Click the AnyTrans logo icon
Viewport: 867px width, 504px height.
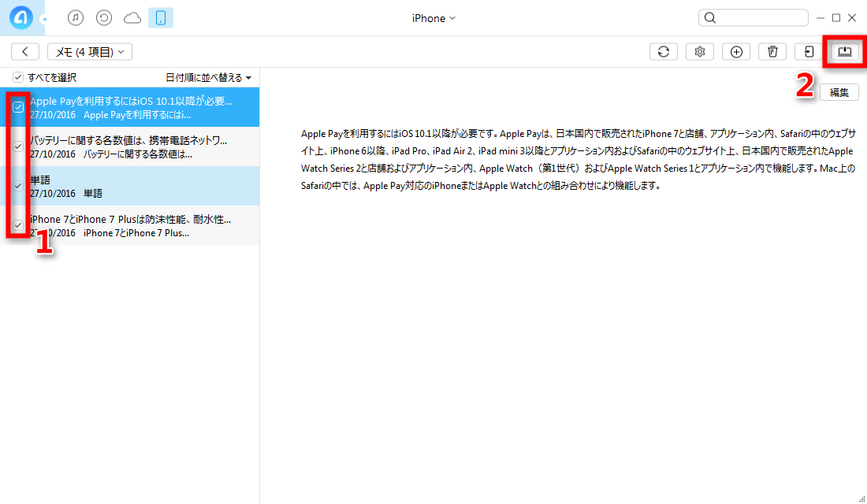tap(21, 17)
